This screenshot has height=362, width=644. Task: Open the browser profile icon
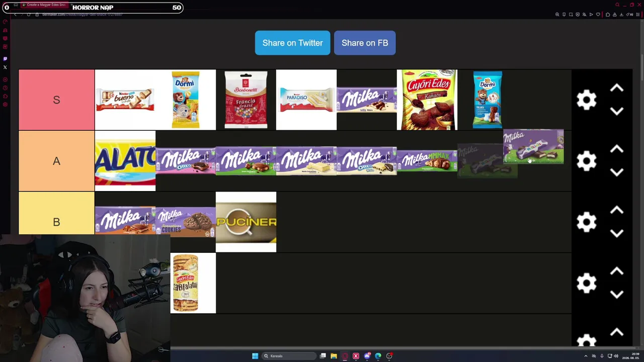pyautogui.click(x=614, y=15)
